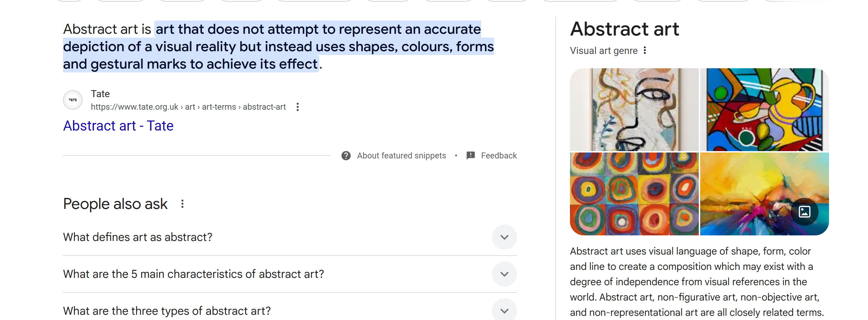
Task: Click the Feedback link text
Action: pos(499,156)
